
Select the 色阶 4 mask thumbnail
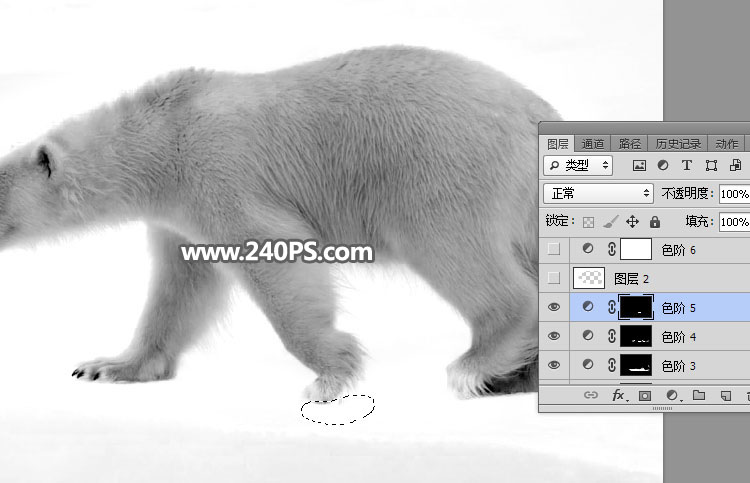(x=636, y=336)
